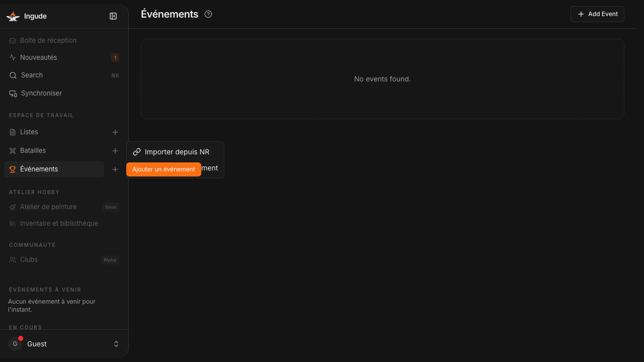Click 'Aucun événement à venir pour l'instant.' text
This screenshot has height=362, width=644.
pyautogui.click(x=52, y=306)
